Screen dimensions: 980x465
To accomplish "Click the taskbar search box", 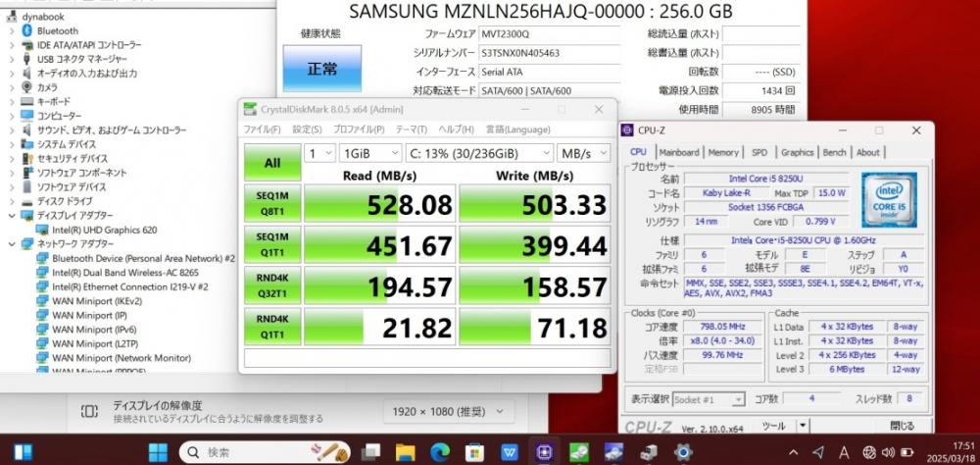I will pos(265,452).
